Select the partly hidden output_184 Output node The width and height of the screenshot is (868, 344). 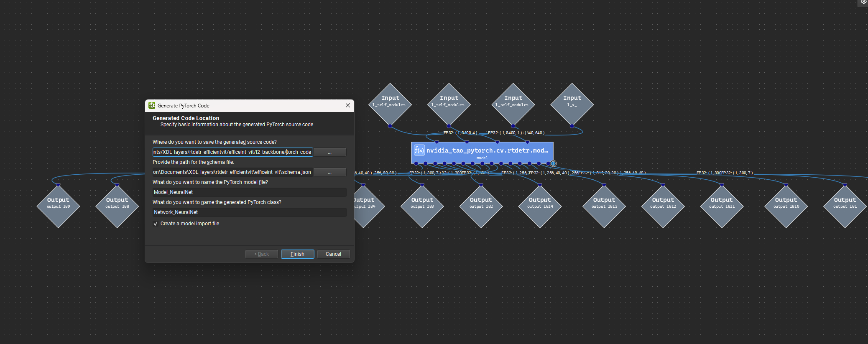pyautogui.click(x=368, y=206)
